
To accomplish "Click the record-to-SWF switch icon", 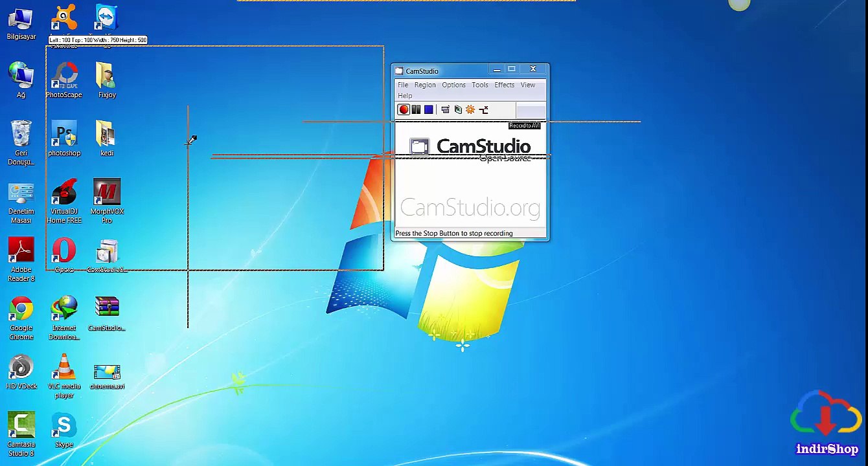I will pos(483,110).
